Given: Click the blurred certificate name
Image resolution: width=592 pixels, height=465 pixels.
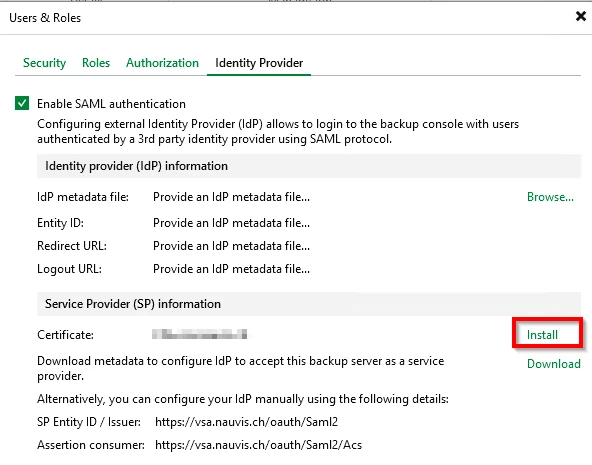Looking at the screenshot, I should [x=200, y=334].
